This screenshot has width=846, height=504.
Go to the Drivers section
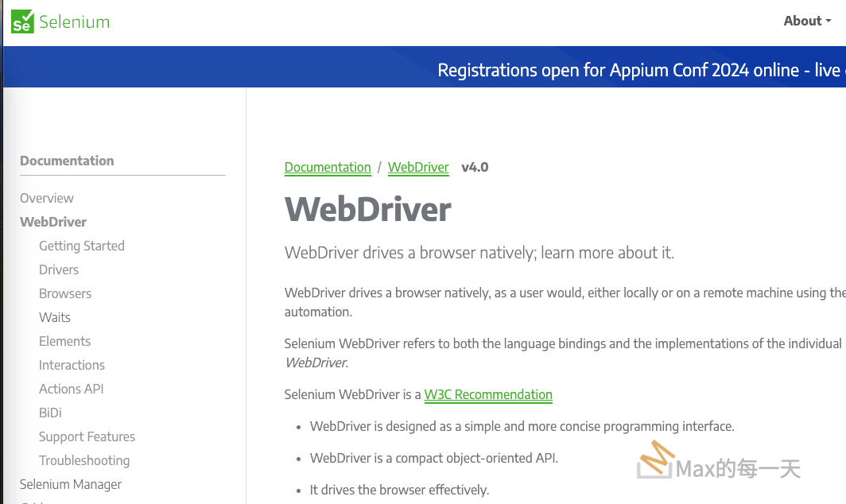coord(59,269)
